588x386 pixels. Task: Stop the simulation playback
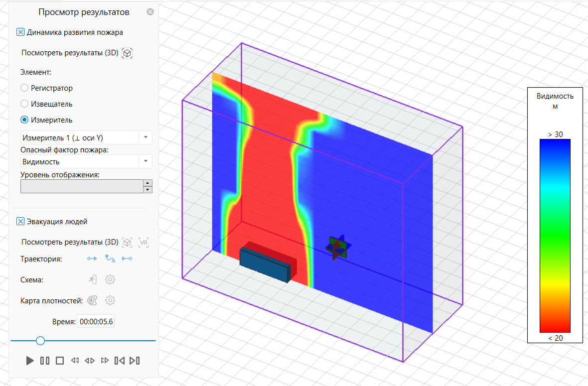tap(60, 361)
